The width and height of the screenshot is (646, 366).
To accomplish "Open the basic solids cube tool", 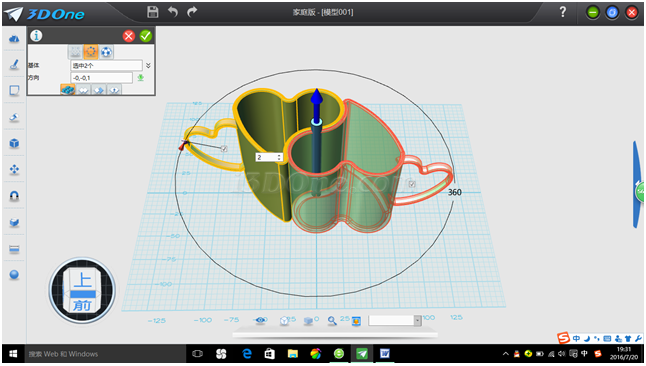I will pyautogui.click(x=14, y=143).
